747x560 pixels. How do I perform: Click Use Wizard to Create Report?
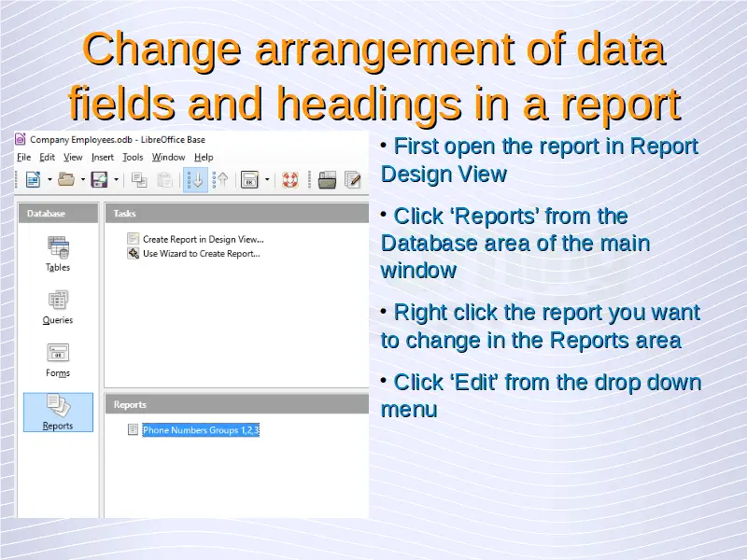(x=202, y=253)
